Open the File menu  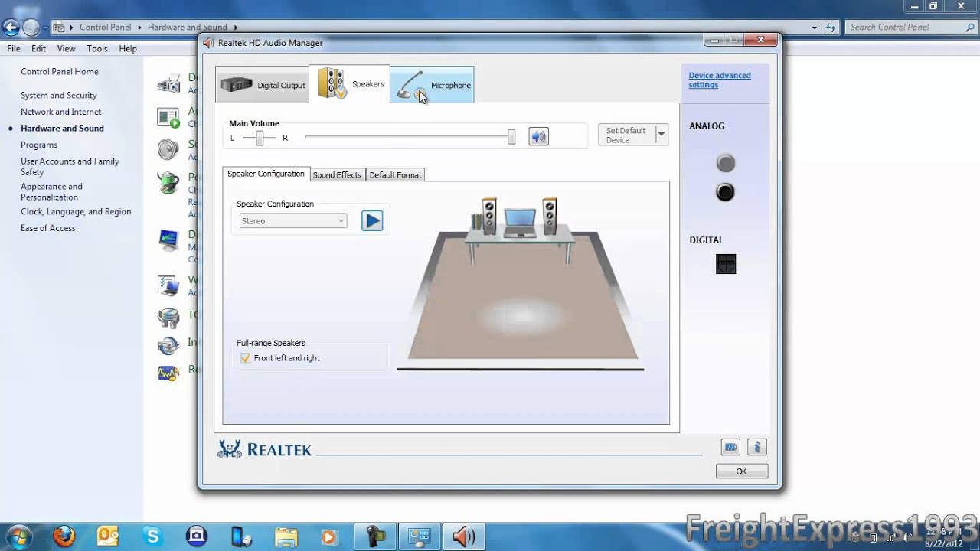[x=14, y=48]
